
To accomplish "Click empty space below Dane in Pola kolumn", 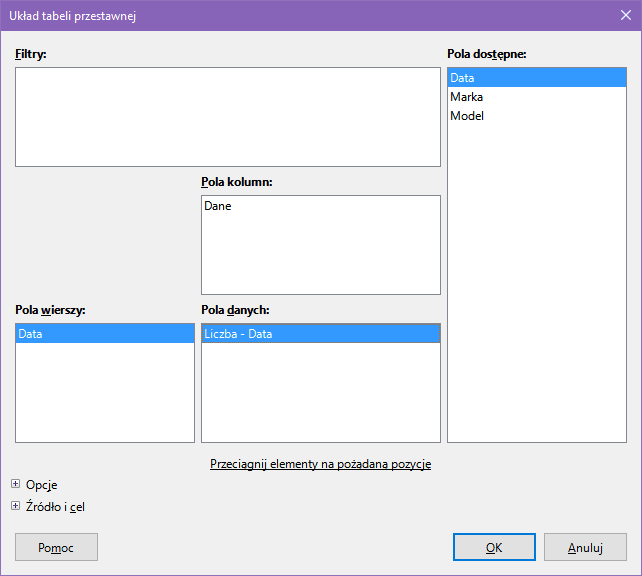I will pos(320,255).
